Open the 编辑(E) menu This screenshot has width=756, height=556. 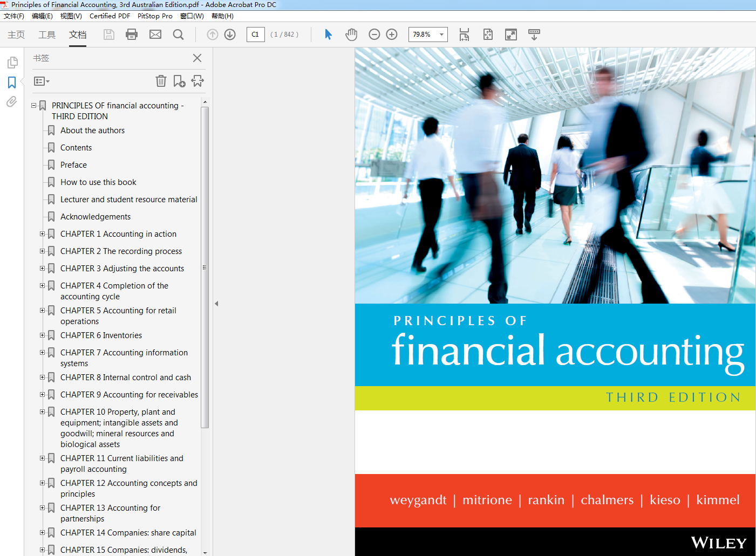click(x=42, y=16)
